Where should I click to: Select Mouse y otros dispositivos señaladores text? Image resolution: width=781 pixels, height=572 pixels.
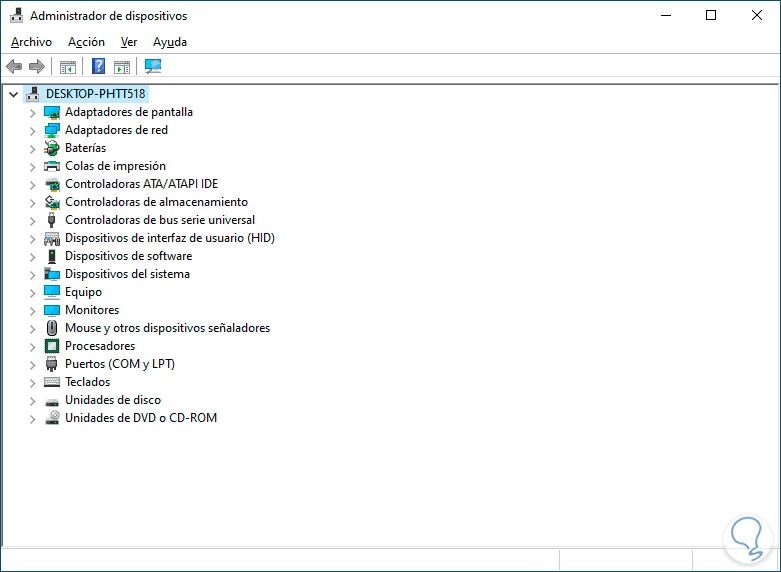[167, 328]
